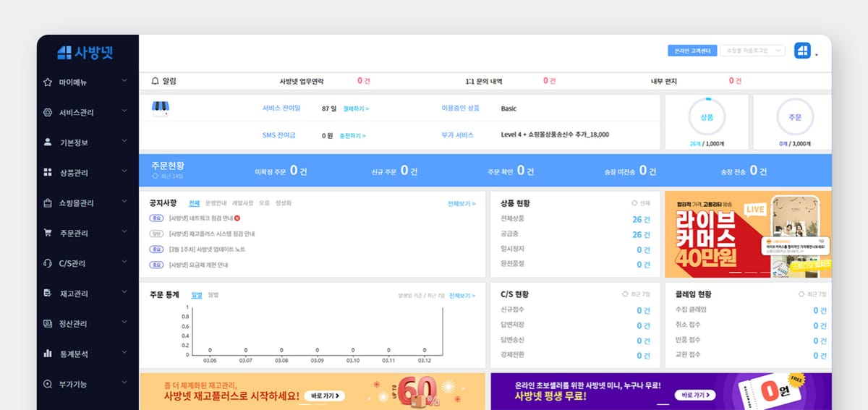868x410 pixels.
Task: Click the refresh icon in C/S 현황 panel
Action: pyautogui.click(x=625, y=294)
